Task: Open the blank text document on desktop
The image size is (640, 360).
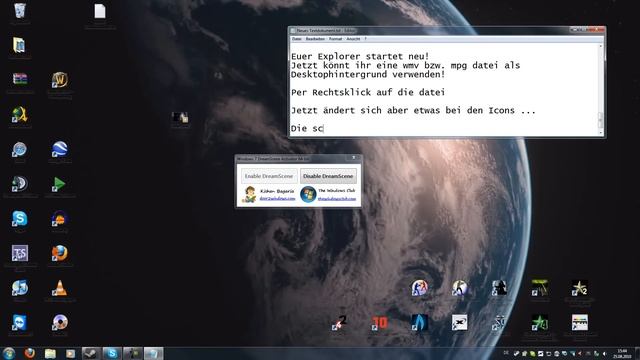Action: [x=100, y=11]
